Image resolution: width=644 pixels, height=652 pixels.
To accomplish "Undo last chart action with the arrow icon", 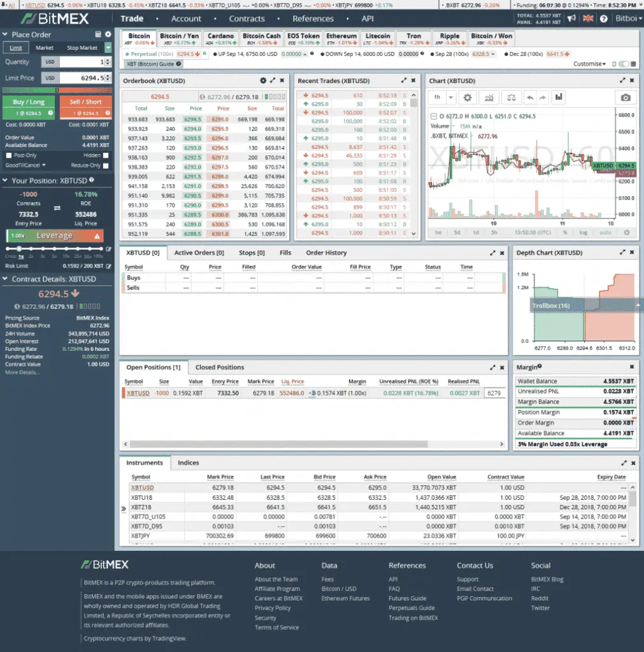I will [530, 97].
